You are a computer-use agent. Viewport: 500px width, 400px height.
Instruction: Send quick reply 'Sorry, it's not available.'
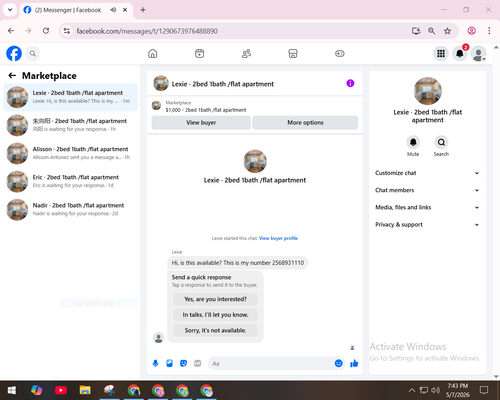point(215,330)
